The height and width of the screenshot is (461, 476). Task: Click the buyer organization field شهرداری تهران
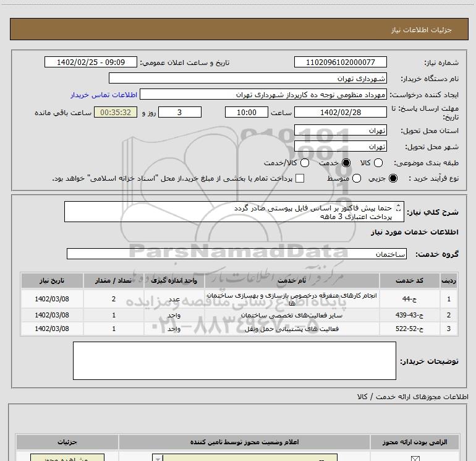248,78
